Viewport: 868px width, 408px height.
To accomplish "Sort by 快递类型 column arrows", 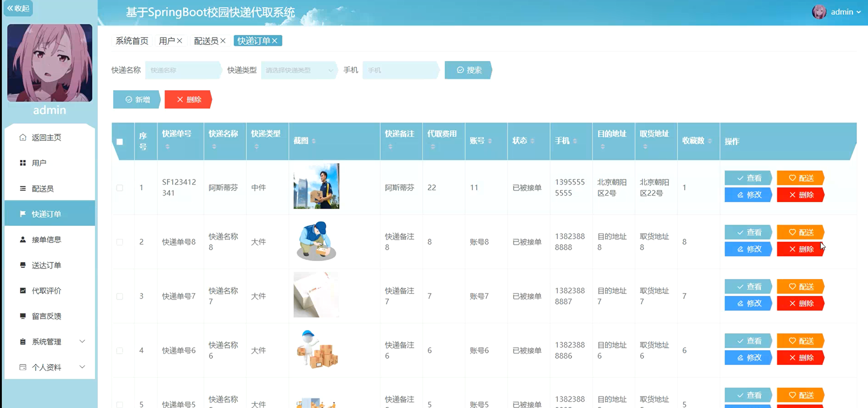I will pyautogui.click(x=257, y=147).
